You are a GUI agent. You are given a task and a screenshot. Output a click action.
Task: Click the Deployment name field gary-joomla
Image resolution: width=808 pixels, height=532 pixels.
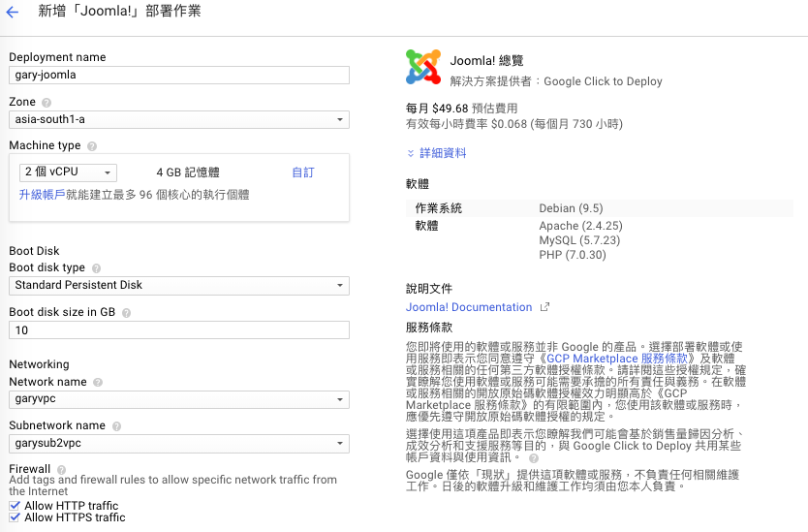point(179,76)
